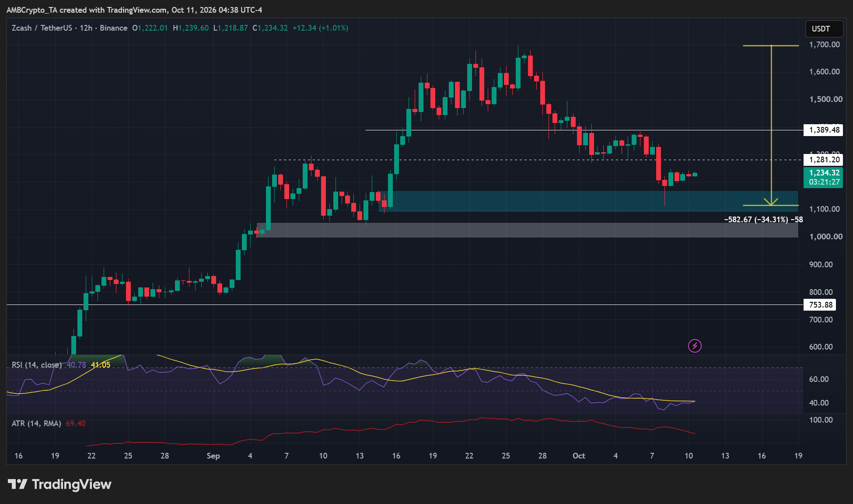Click the +12.34 (+1.01%) change value
Screen dimensions: 853x504
point(321,28)
